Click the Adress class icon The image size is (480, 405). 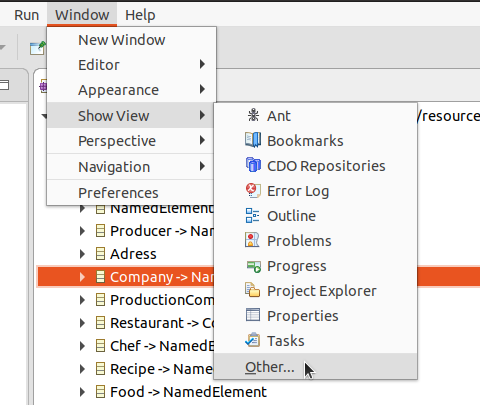[x=100, y=254]
